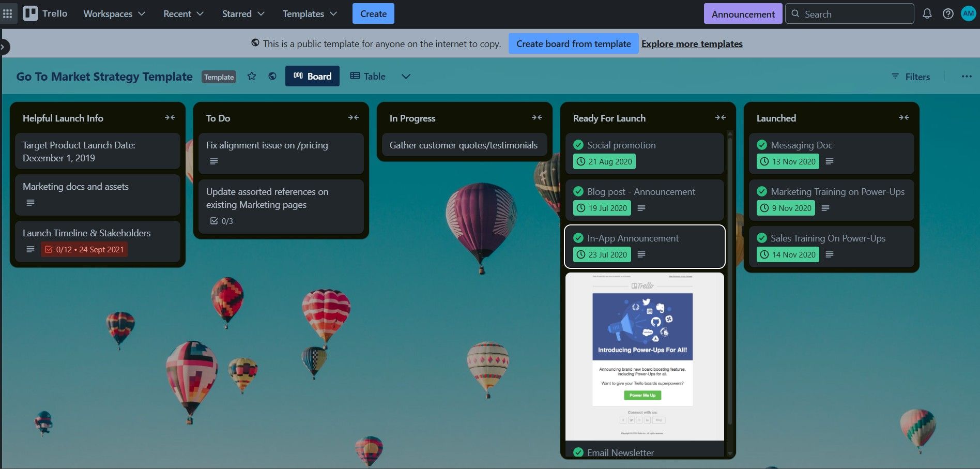Open the Recent dropdown
Screen dimensions: 980x469
[x=183, y=14]
